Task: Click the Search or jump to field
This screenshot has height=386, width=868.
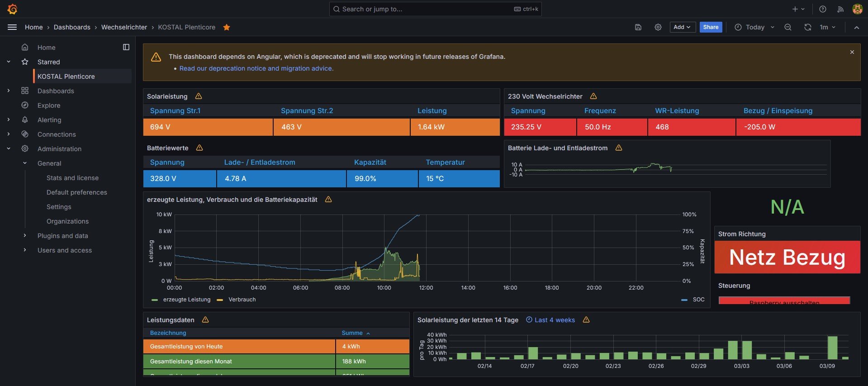Action: click(425, 9)
